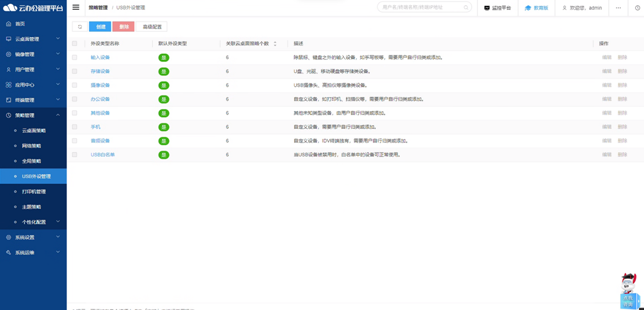Click the 应用中心 grid icon
644x310 pixels.
coord(9,85)
